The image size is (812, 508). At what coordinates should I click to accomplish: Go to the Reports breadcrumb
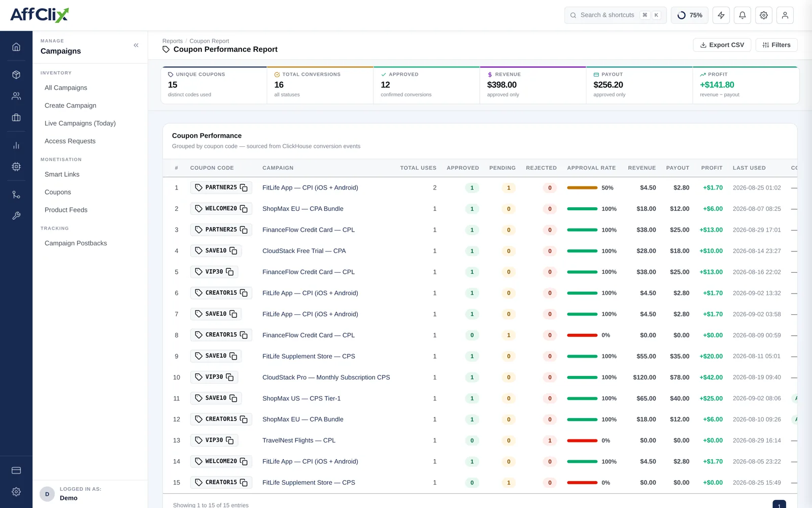[173, 41]
